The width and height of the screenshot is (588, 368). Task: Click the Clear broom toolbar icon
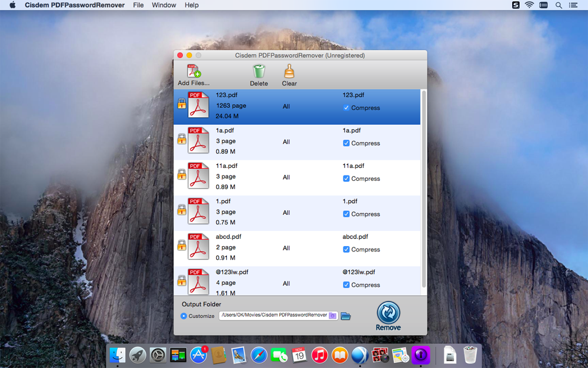coord(289,71)
